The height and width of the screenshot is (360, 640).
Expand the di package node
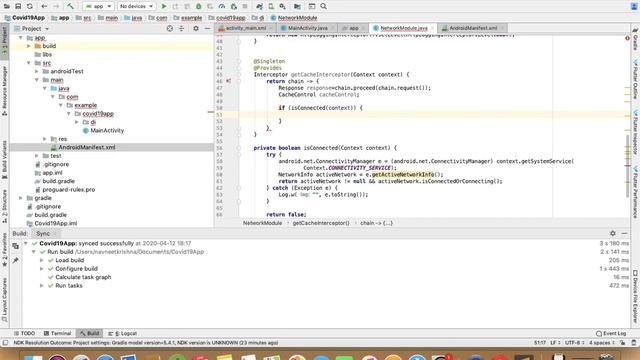pos(77,122)
